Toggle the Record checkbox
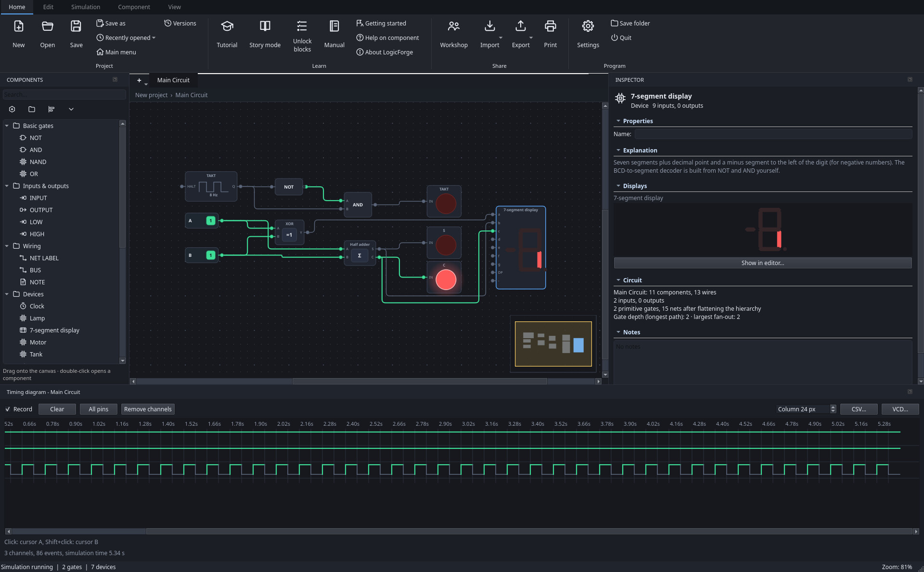This screenshot has width=924, height=572. coord(8,409)
